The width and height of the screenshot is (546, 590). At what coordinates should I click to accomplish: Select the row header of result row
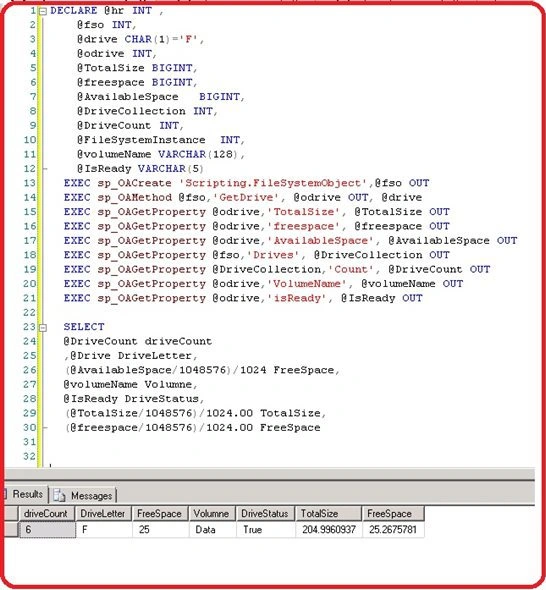[11, 530]
